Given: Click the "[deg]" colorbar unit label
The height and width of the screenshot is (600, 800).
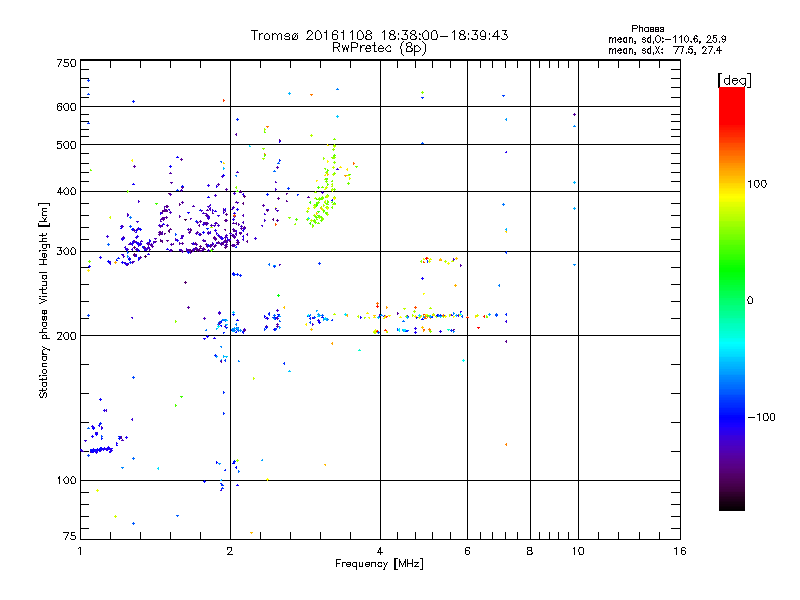Looking at the screenshot, I should pos(734,81).
